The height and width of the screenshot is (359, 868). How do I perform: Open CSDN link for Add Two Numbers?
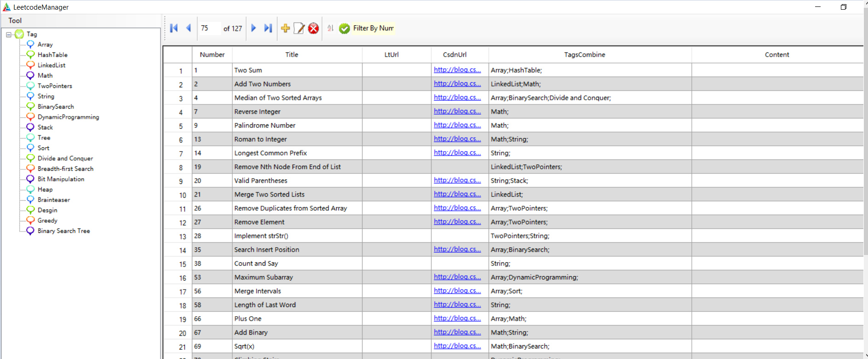coord(457,84)
